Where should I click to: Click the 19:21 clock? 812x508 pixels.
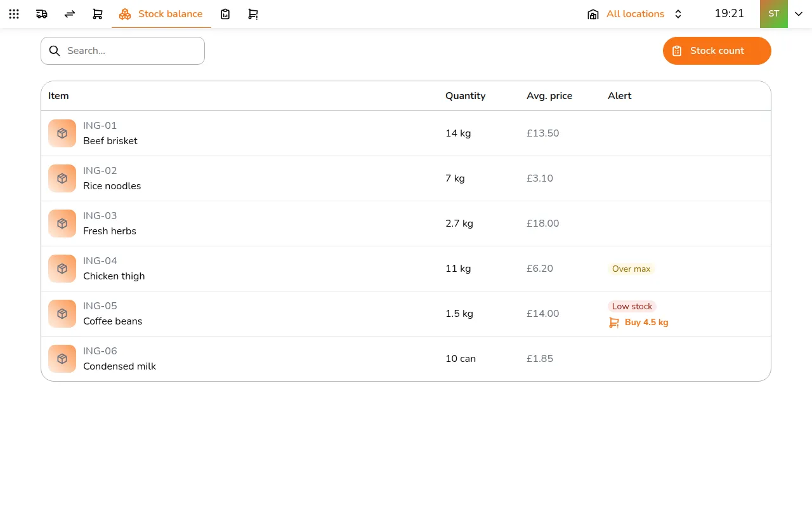(x=730, y=13)
